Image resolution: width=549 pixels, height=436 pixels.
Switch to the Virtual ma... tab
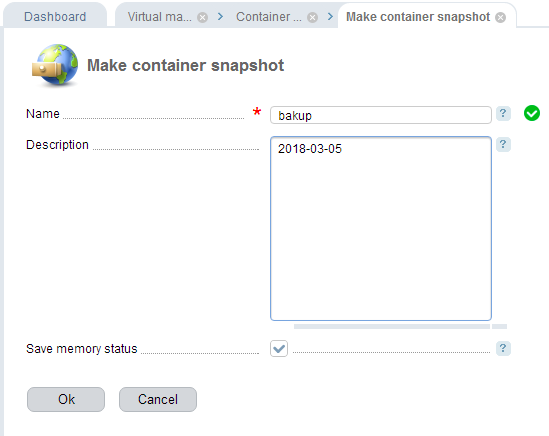[160, 16]
